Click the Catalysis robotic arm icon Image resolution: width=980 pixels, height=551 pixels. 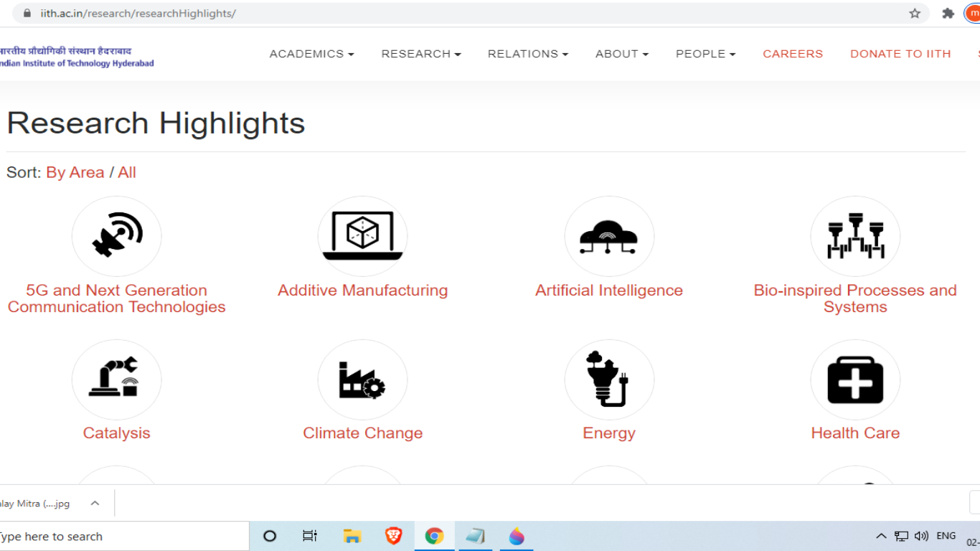(x=116, y=380)
